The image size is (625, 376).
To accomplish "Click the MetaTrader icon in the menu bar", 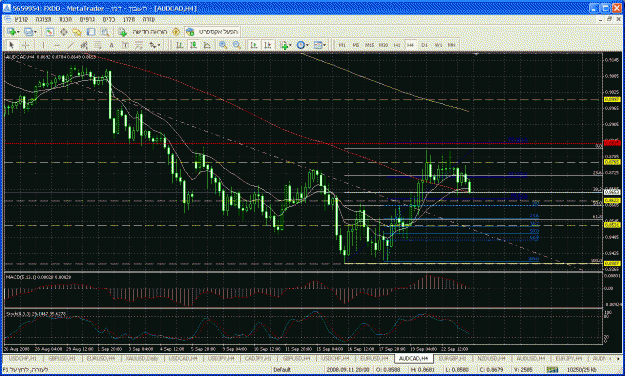I will click(x=7, y=19).
